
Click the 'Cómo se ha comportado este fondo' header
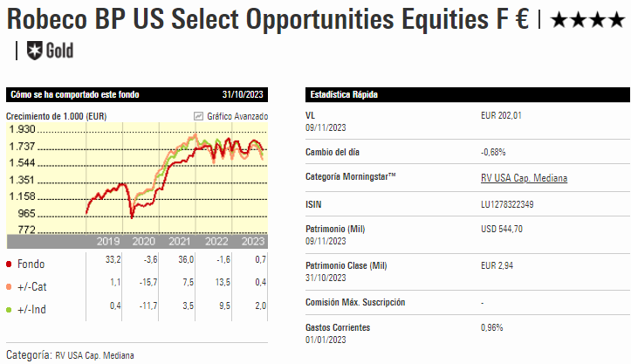click(75, 94)
